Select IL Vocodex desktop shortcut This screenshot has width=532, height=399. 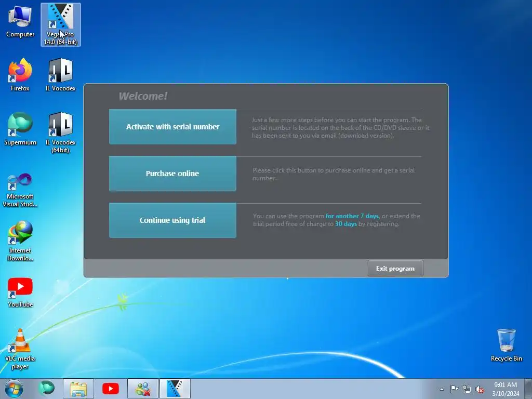click(x=60, y=75)
